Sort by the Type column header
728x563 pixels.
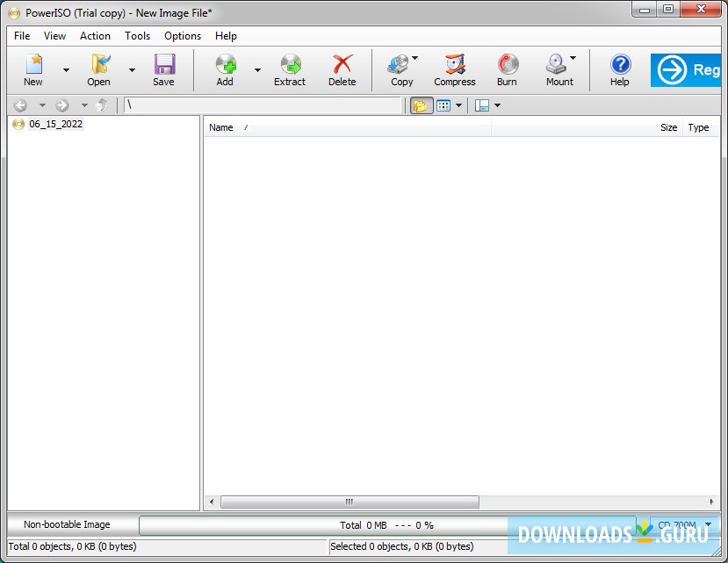click(701, 127)
